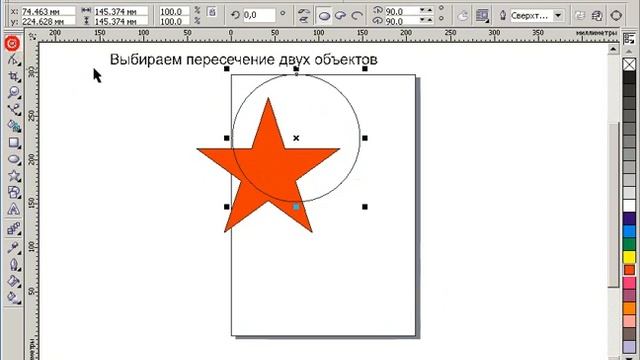Image resolution: width=640 pixels, height=360 pixels.
Task: Click the Convert to Curves button
Action: [x=616, y=16]
